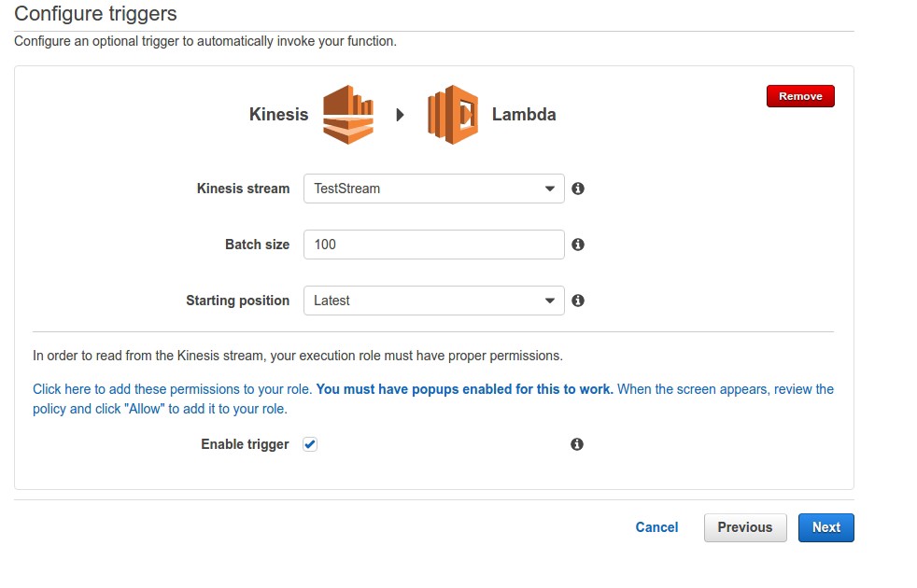This screenshot has height=588, width=917.
Task: Proceed with the blue Next button
Action: click(825, 527)
